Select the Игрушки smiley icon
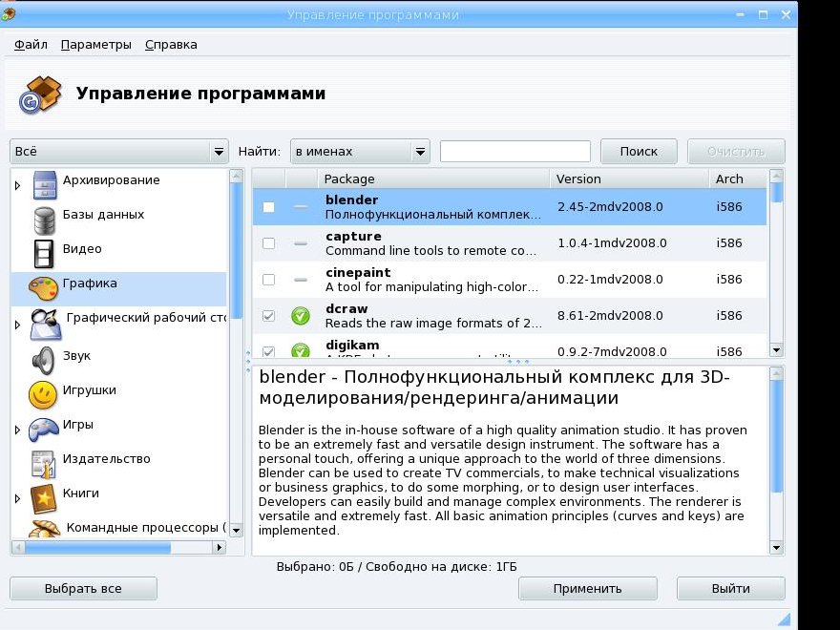This screenshot has width=840, height=630. point(43,395)
